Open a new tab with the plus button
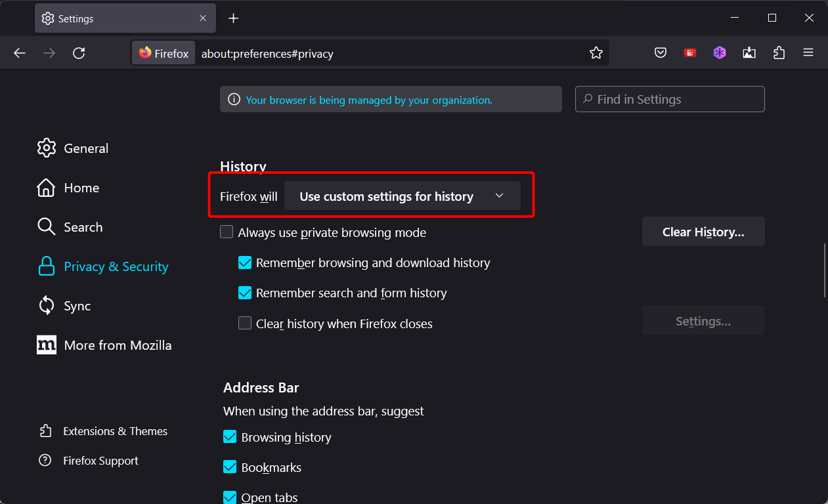Viewport: 828px width, 504px height. click(x=233, y=18)
